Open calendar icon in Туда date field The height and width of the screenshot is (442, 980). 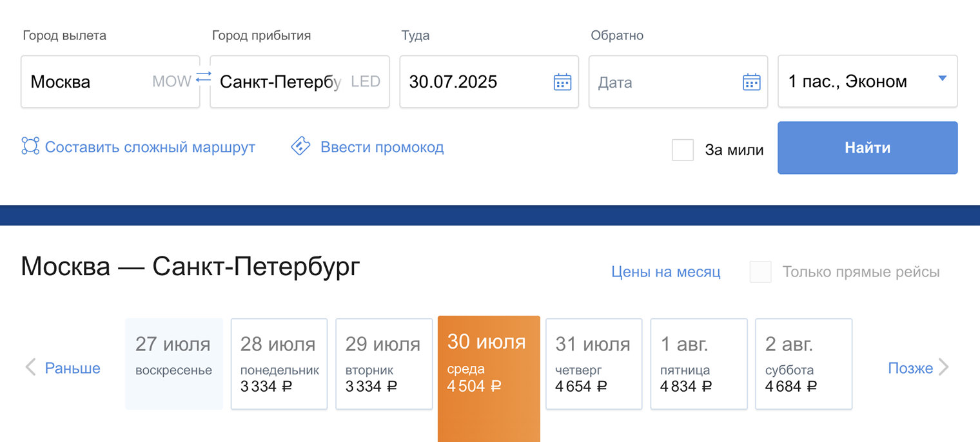(562, 82)
